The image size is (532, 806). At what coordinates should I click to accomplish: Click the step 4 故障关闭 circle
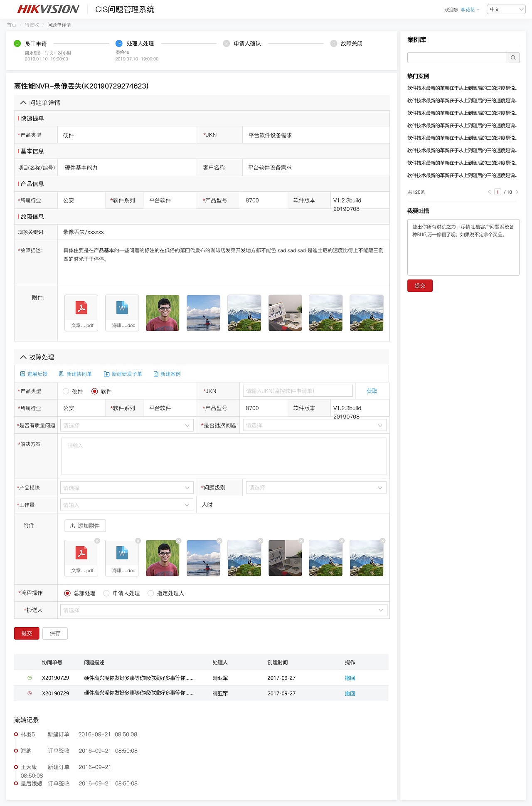coord(334,43)
